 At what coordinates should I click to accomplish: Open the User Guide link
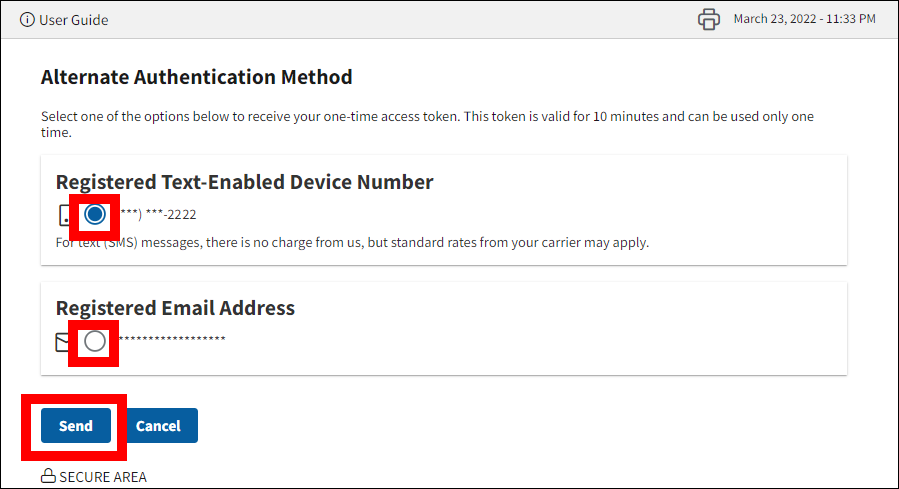(x=73, y=20)
